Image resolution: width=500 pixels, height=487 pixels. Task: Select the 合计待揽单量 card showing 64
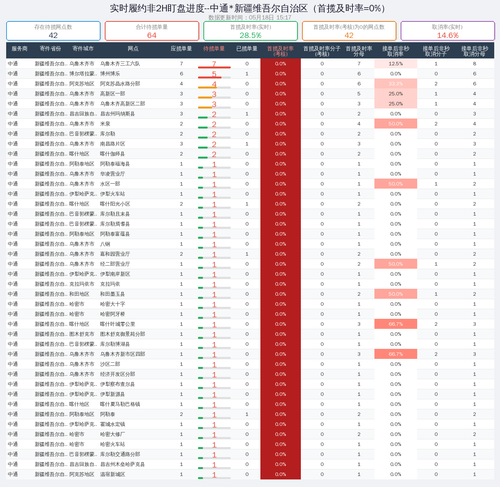(152, 31)
